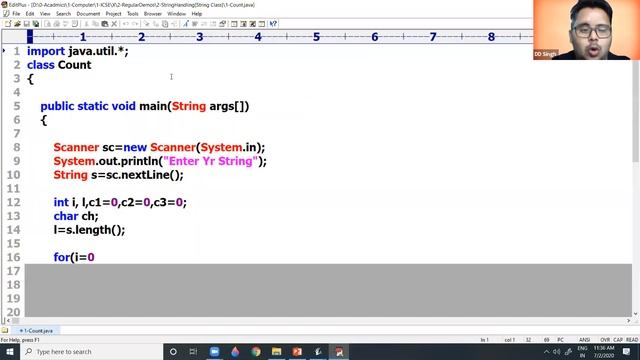Click the Print toolbar icon
The height and width of the screenshot is (360, 640).
pyautogui.click(x=57, y=24)
